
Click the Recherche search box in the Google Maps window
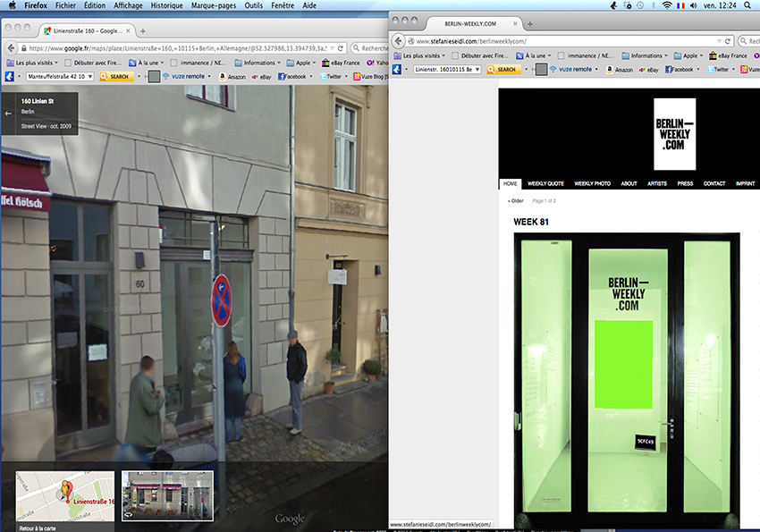click(371, 48)
